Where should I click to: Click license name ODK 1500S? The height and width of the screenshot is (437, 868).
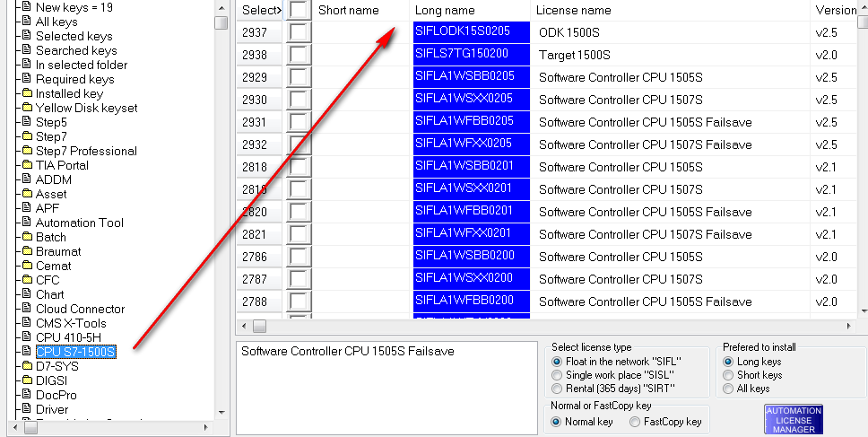point(569,32)
